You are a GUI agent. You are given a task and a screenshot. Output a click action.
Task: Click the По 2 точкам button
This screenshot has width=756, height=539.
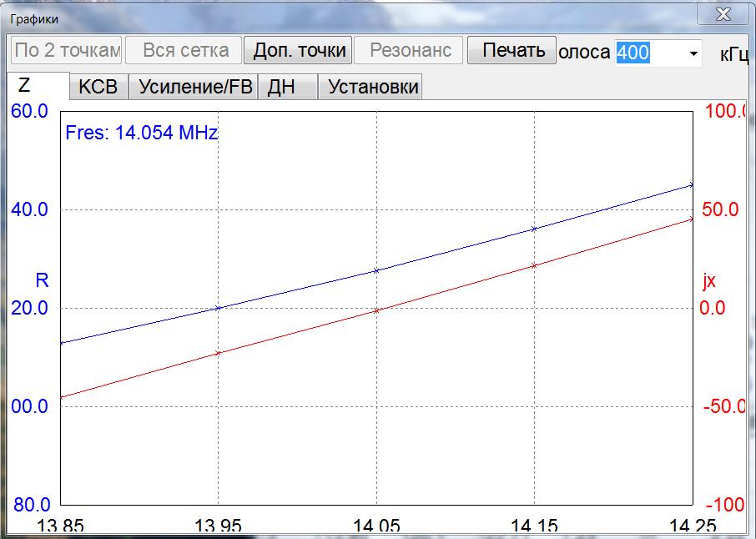(67, 50)
